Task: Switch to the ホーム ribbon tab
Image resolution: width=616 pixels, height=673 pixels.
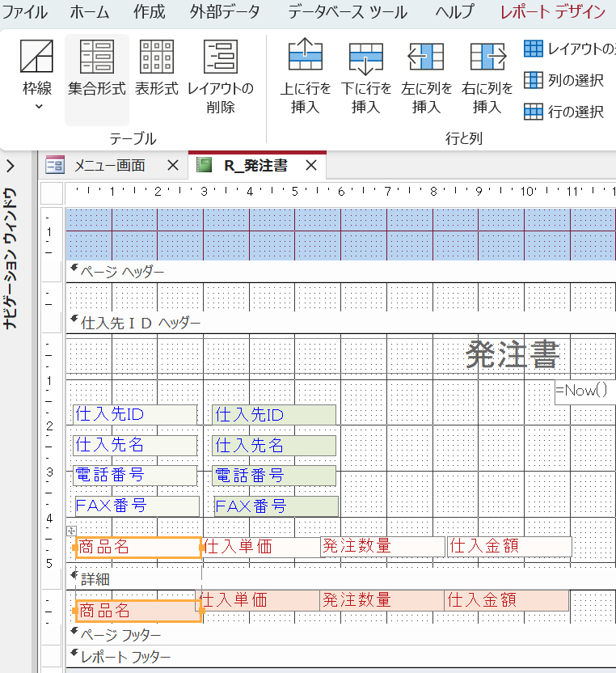Action: (89, 12)
